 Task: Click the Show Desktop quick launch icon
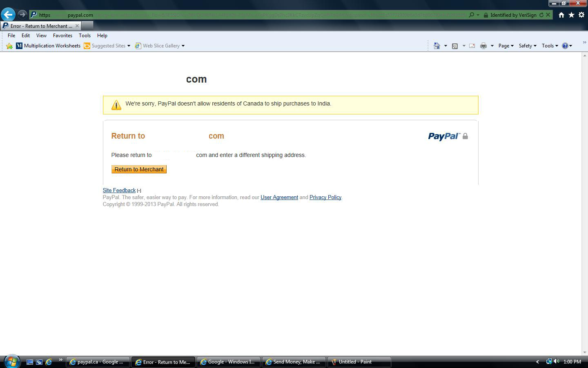click(x=29, y=362)
